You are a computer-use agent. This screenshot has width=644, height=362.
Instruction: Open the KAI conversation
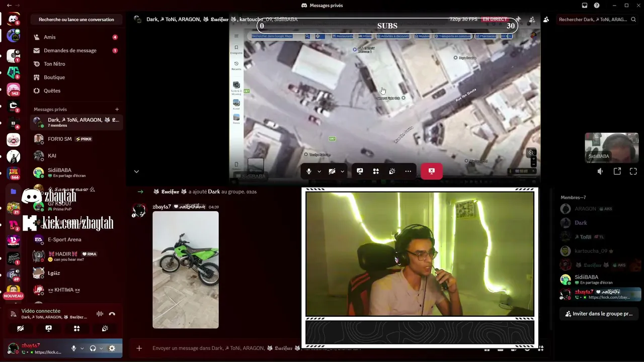click(76, 156)
